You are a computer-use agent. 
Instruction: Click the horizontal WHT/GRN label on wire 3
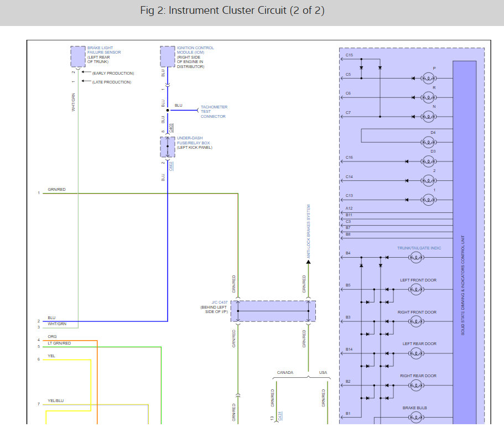coord(57,324)
